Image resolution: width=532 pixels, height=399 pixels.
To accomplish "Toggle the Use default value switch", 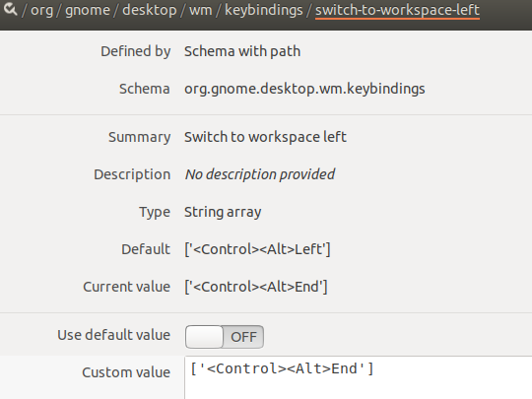I will [225, 337].
